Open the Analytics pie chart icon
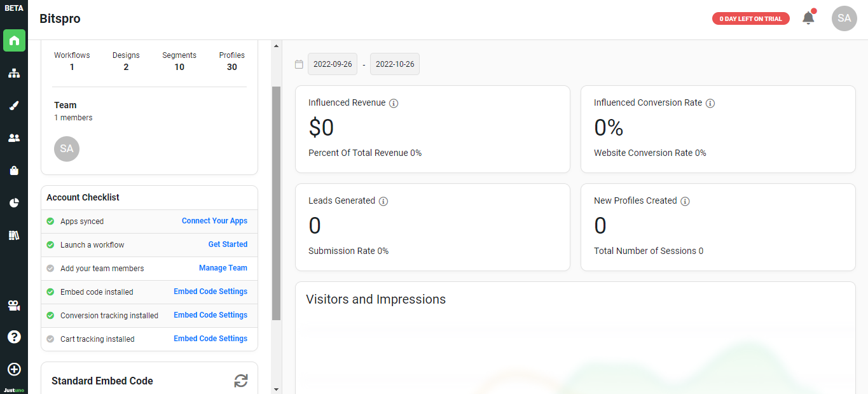Image resolution: width=868 pixels, height=394 pixels. coord(14,203)
